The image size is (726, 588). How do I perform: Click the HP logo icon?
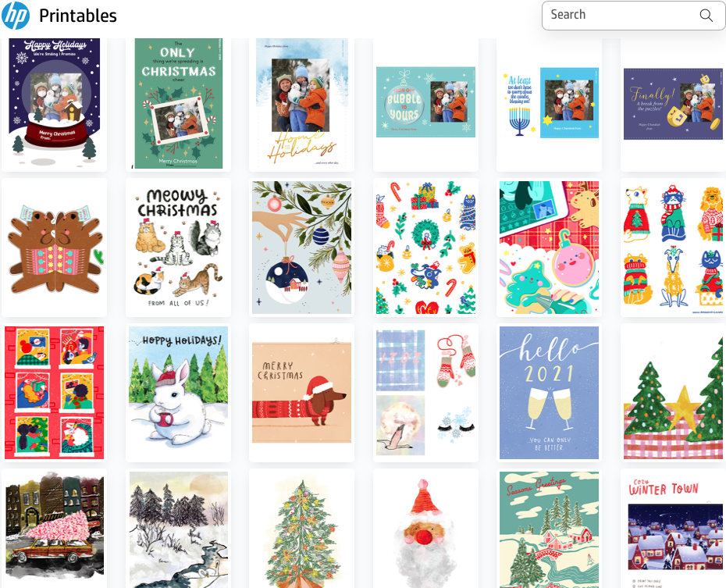tap(16, 16)
